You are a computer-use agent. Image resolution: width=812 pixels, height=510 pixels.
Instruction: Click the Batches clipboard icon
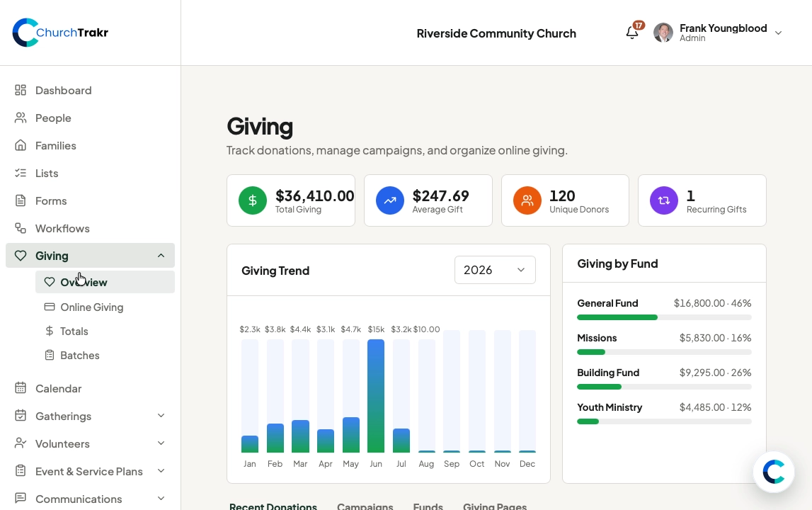click(49, 355)
